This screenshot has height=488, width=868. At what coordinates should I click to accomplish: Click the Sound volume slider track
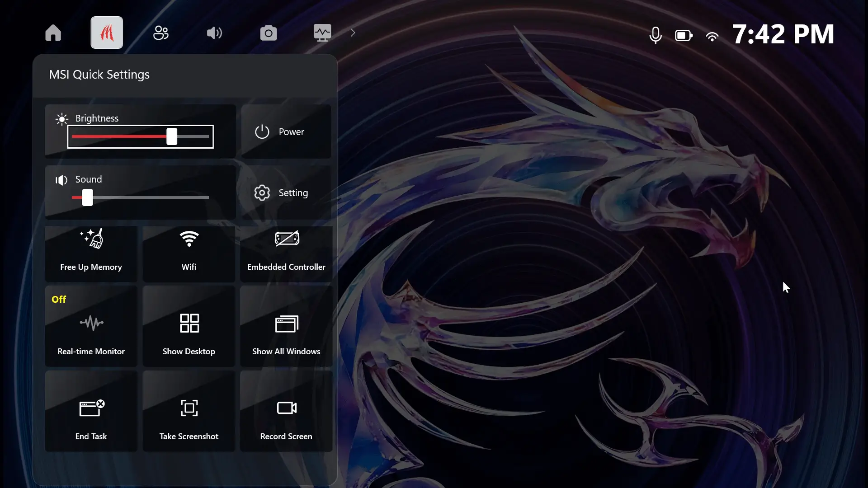pos(140,197)
